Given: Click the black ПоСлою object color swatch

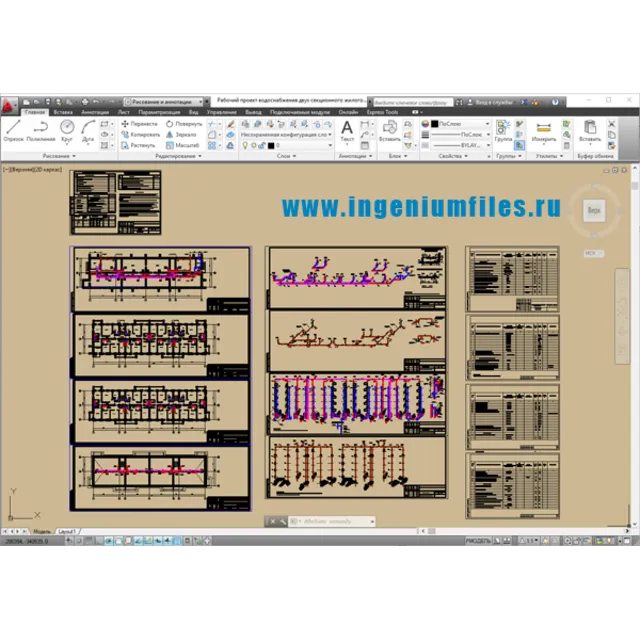Looking at the screenshot, I should click(435, 124).
